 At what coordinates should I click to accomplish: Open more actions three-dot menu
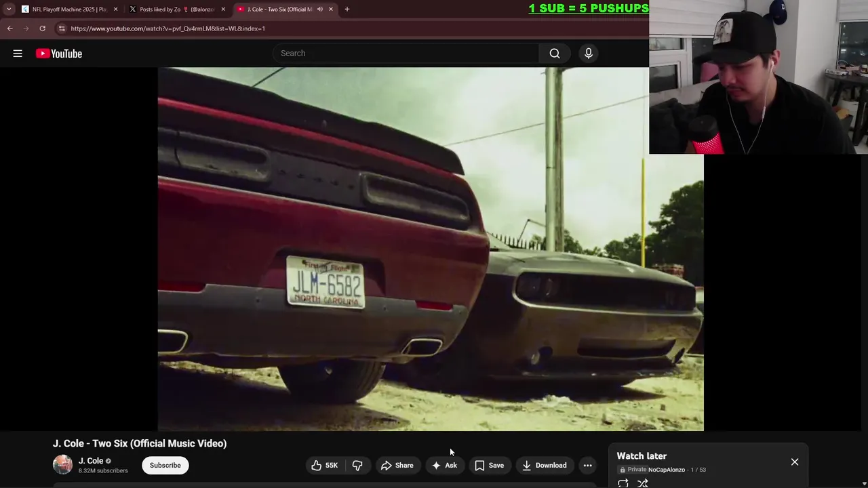(x=588, y=466)
